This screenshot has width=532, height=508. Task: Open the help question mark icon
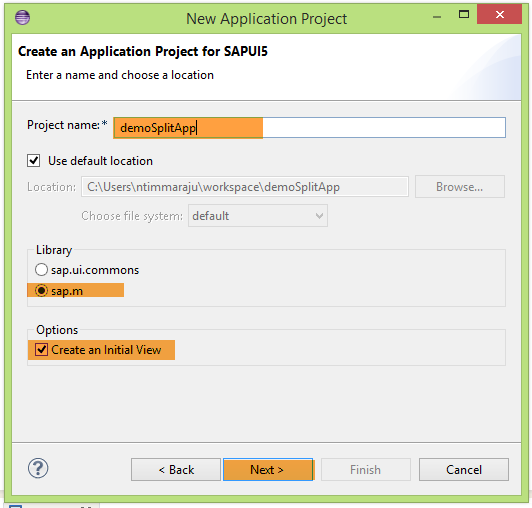click(38, 468)
